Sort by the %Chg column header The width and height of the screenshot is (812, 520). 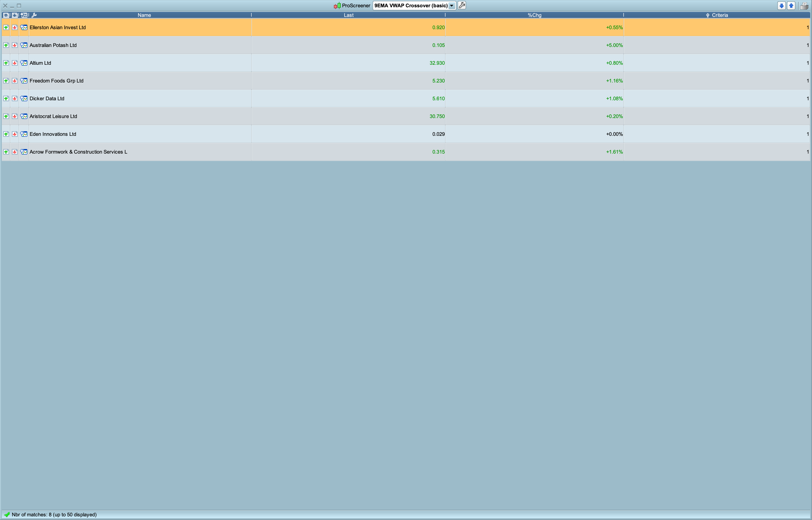tap(534, 15)
